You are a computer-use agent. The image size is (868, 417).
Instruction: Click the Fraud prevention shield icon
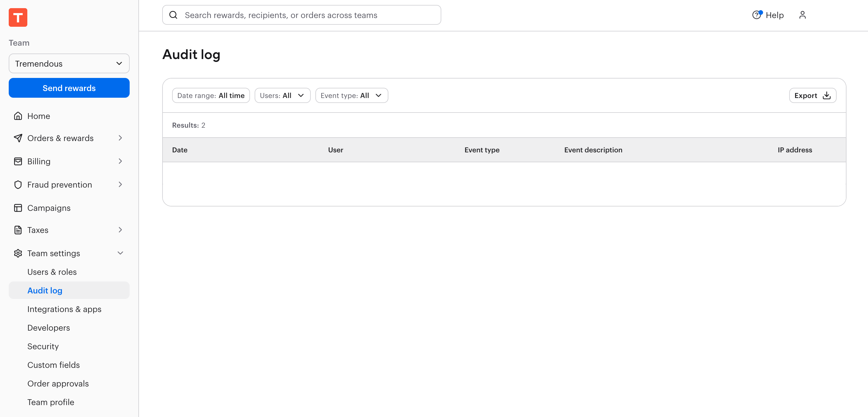(x=18, y=184)
